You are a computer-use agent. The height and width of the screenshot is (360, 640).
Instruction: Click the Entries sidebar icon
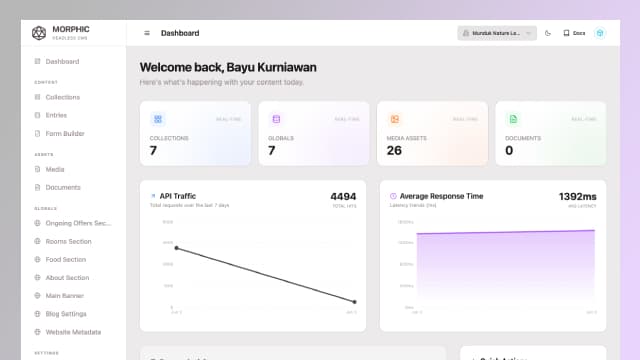tap(38, 115)
